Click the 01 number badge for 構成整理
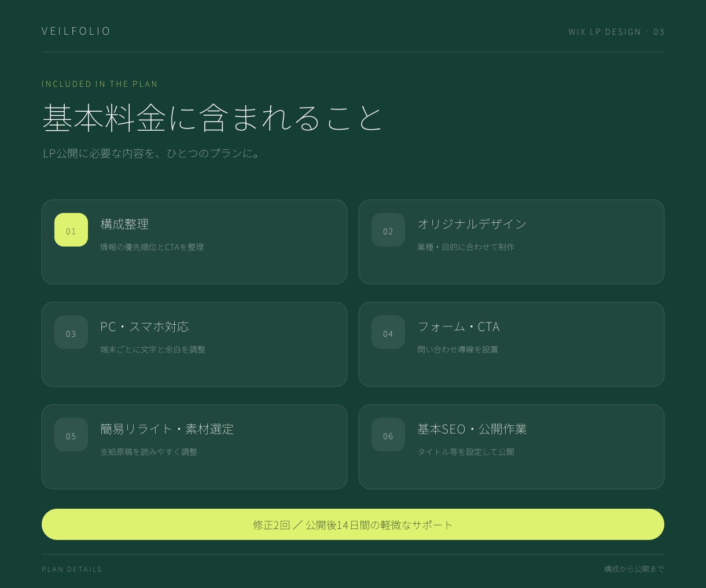The width and height of the screenshot is (706, 588). click(x=71, y=230)
